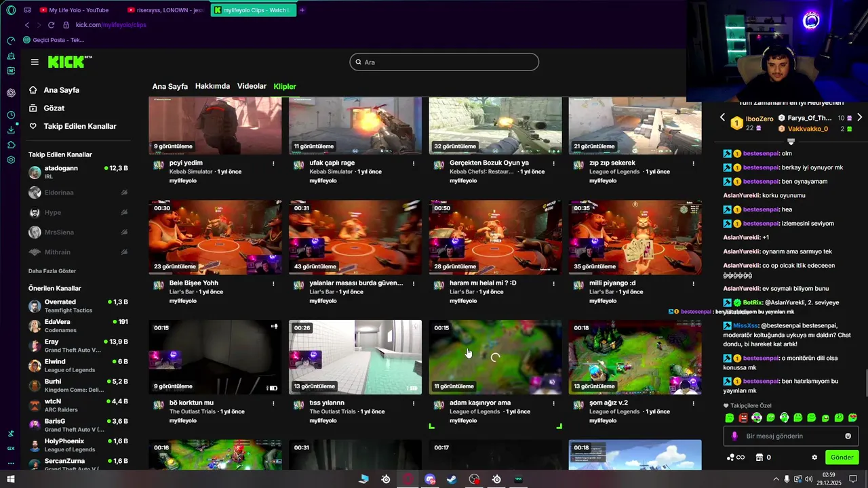
Task: Play the 'adam kaşınıyor ama' clip thumbnail
Action: tap(495, 357)
